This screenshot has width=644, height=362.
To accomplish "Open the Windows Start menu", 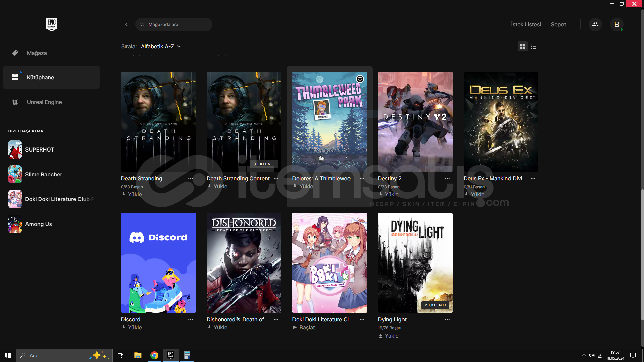I will (8, 355).
